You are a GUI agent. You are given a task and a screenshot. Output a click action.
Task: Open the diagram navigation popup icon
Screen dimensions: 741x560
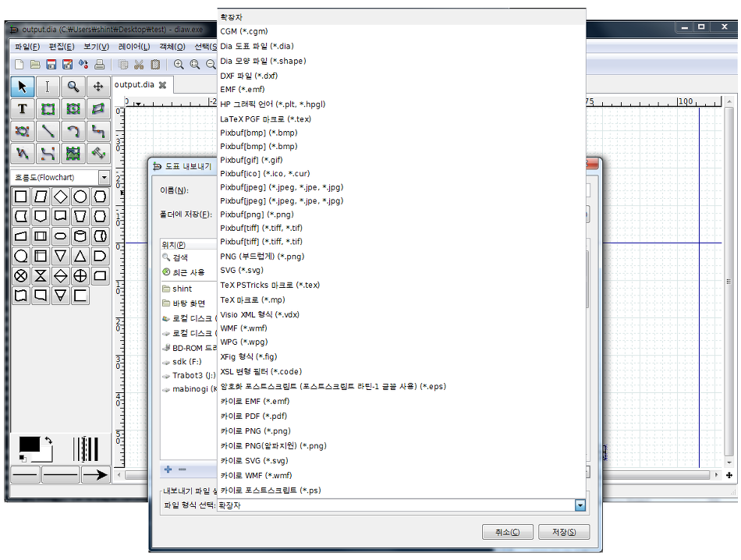(x=729, y=475)
